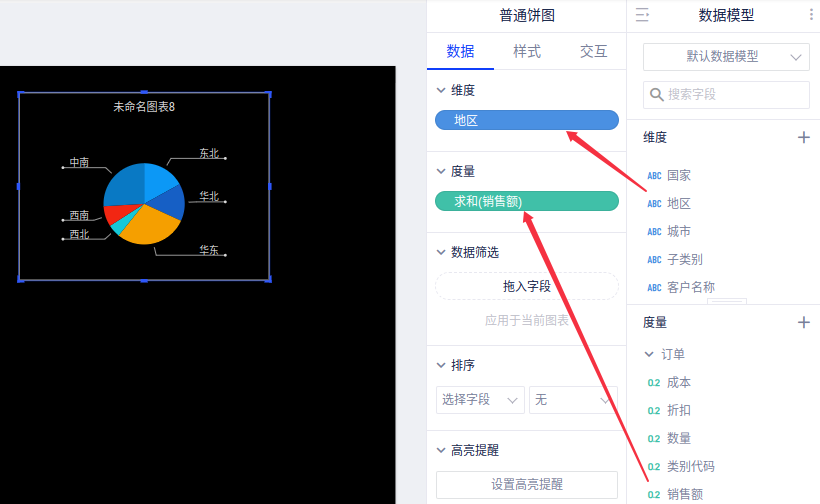Select the 地区 dimension pill
The height and width of the screenshot is (504, 820).
(527, 120)
